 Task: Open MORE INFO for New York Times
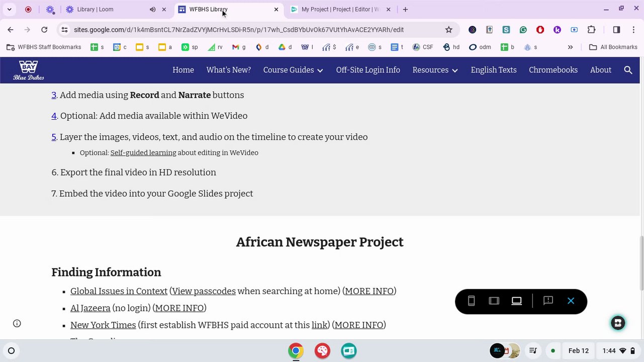(x=358, y=325)
